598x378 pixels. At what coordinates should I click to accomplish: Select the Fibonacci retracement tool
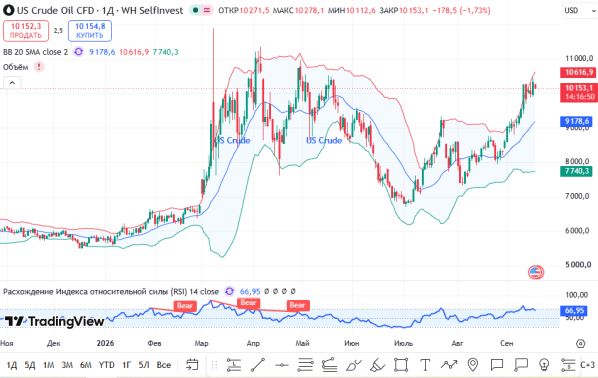pyautogui.click(x=305, y=365)
